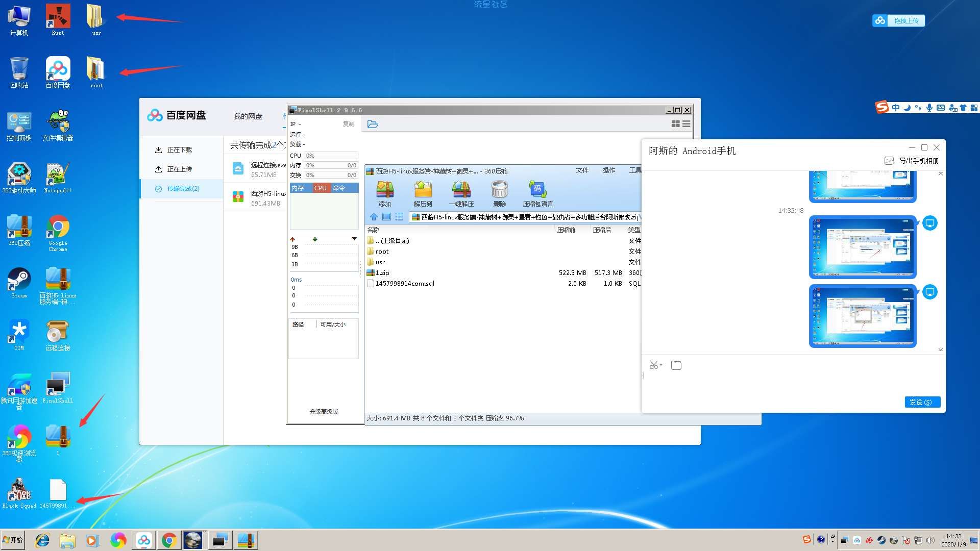The height and width of the screenshot is (551, 980).
Task: Sort by 压缩后 column header
Action: pyautogui.click(x=602, y=230)
